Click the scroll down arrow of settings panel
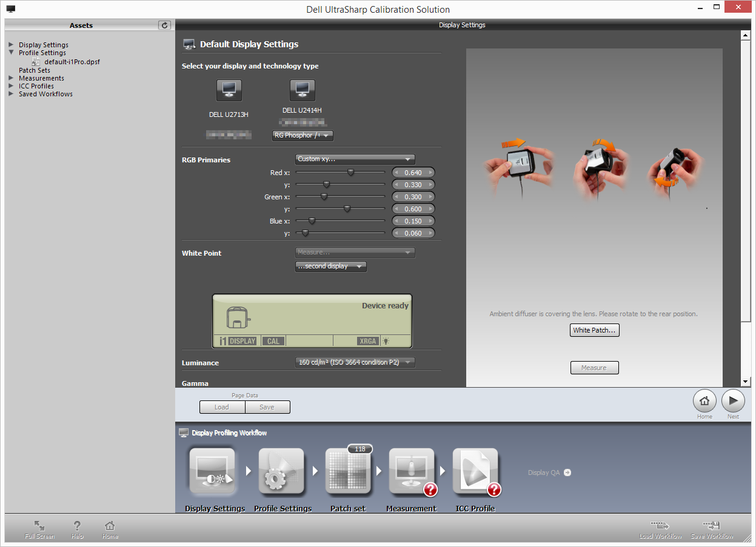Viewport: 756px width, 547px height. pyautogui.click(x=746, y=382)
